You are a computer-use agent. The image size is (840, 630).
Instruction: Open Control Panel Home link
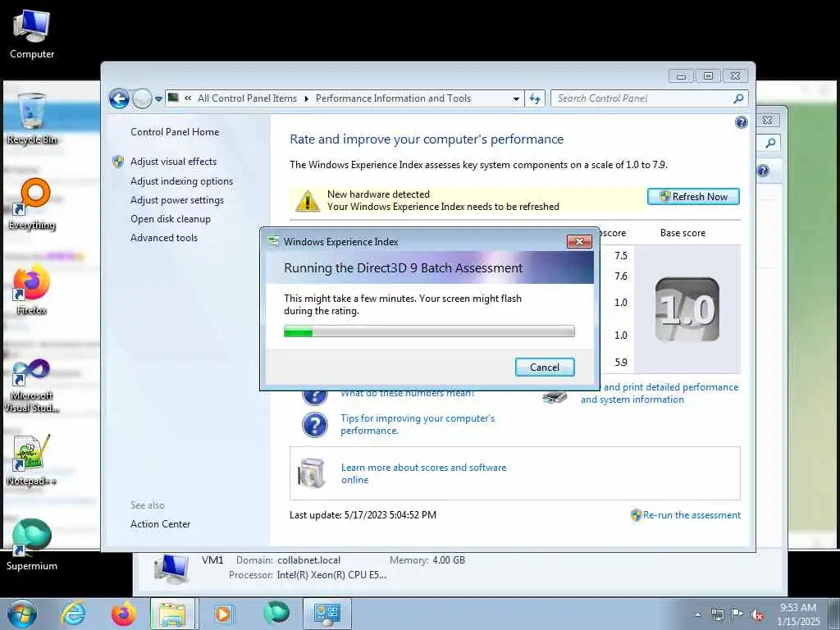(175, 132)
